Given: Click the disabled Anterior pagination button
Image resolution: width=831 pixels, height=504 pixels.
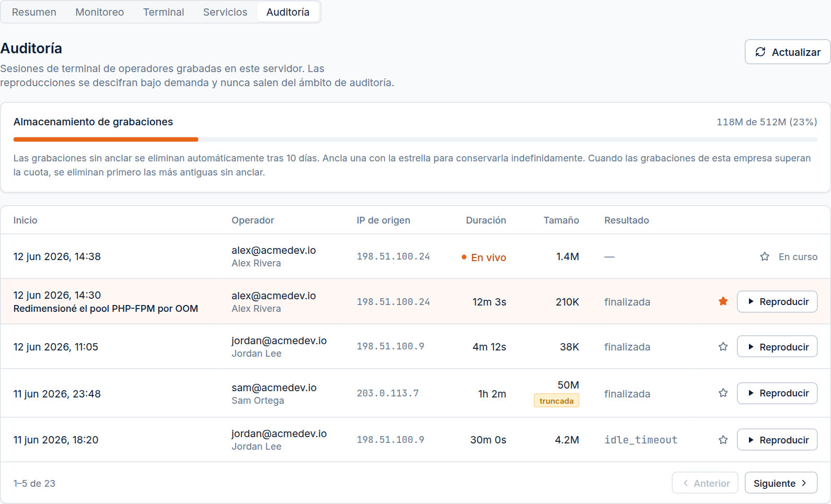Looking at the screenshot, I should click(x=705, y=483).
